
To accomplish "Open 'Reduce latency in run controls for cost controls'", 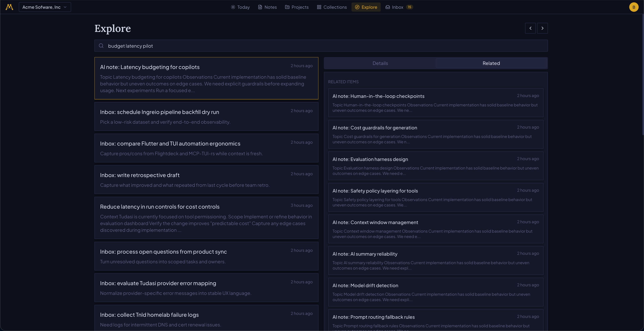I will (x=206, y=218).
